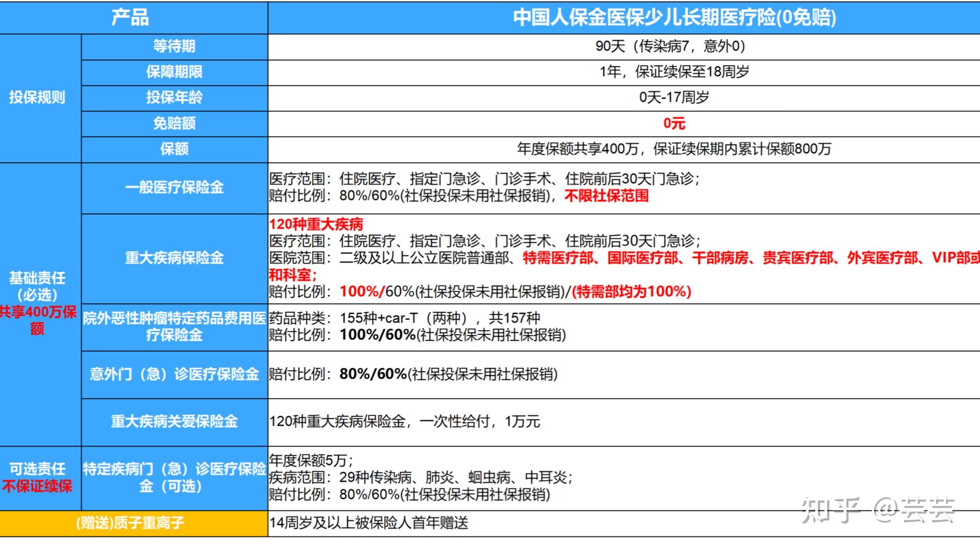Select the 保额 row label
Viewport: 980px width, 550px height.
click(x=174, y=149)
